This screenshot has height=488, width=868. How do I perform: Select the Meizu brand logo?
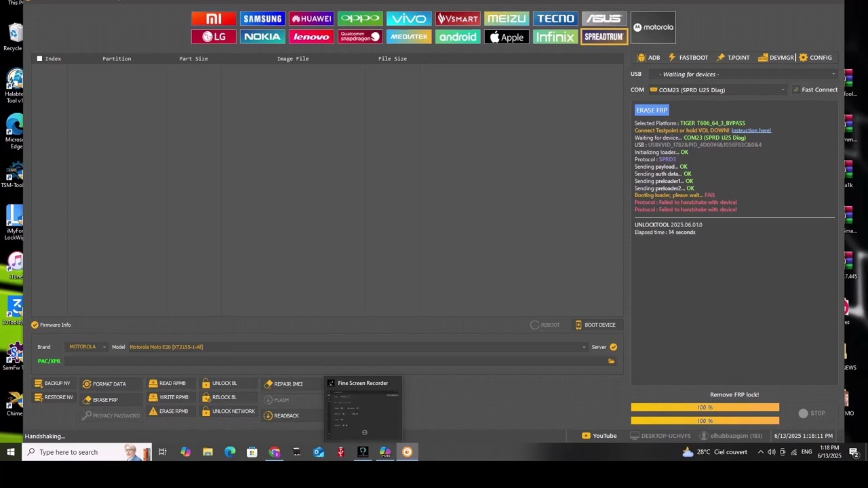507,18
